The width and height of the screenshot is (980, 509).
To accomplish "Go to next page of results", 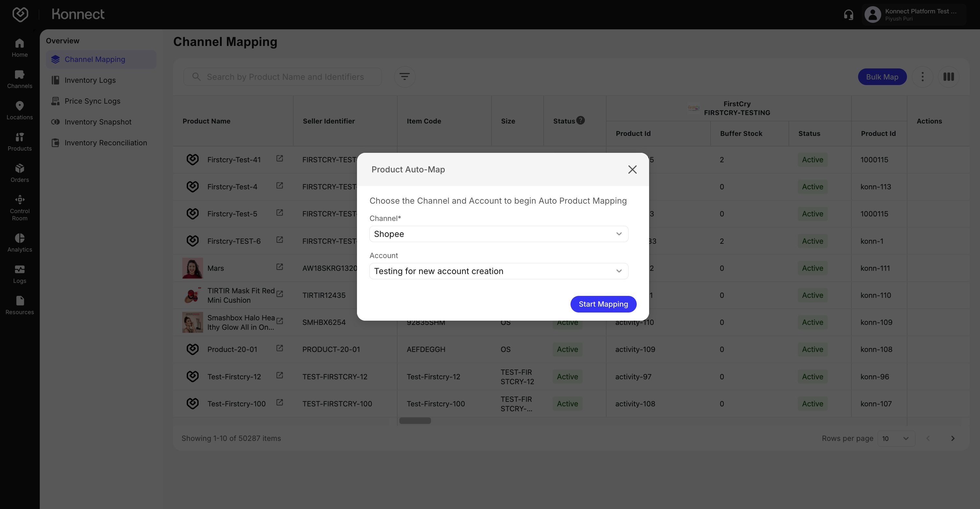I will [x=953, y=439].
